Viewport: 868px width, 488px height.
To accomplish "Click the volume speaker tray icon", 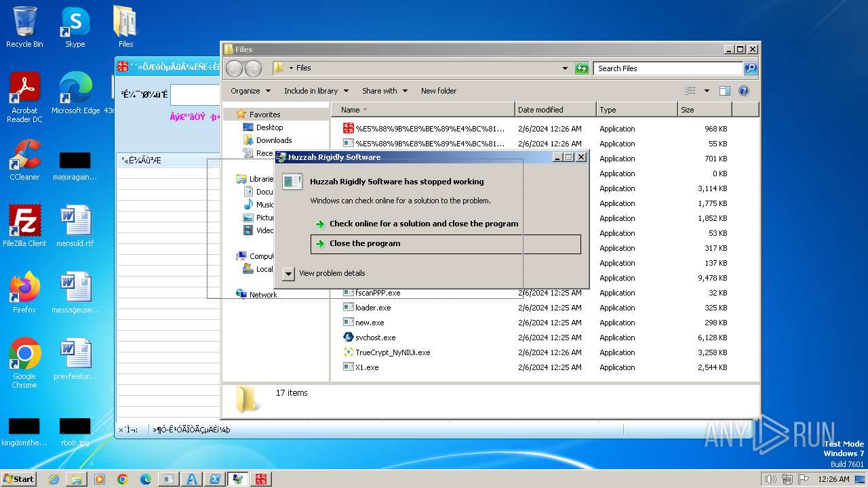I will tap(770, 479).
